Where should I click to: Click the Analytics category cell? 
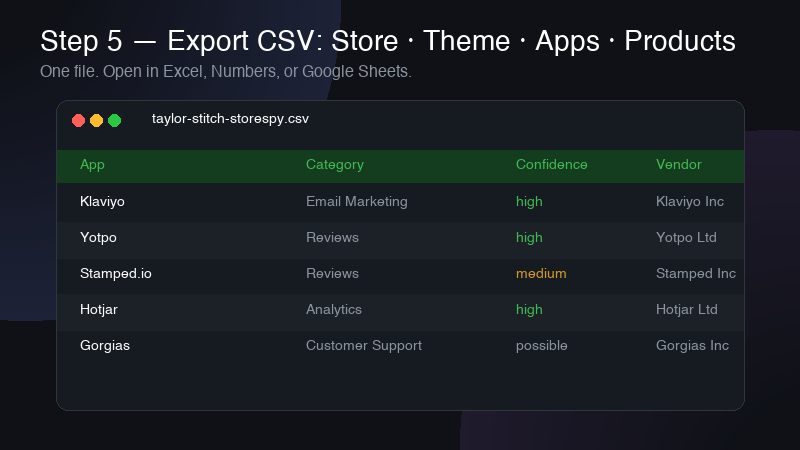(x=334, y=310)
